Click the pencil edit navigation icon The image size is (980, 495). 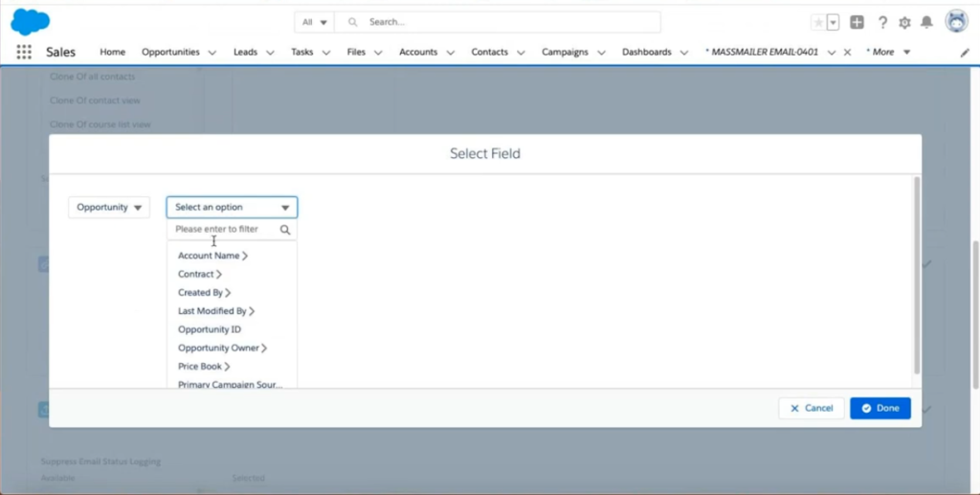965,53
